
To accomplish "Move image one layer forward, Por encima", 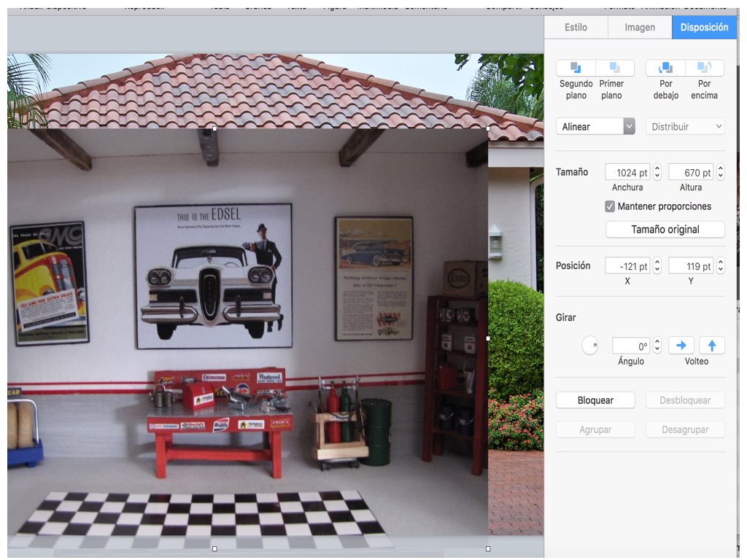I will tap(705, 68).
